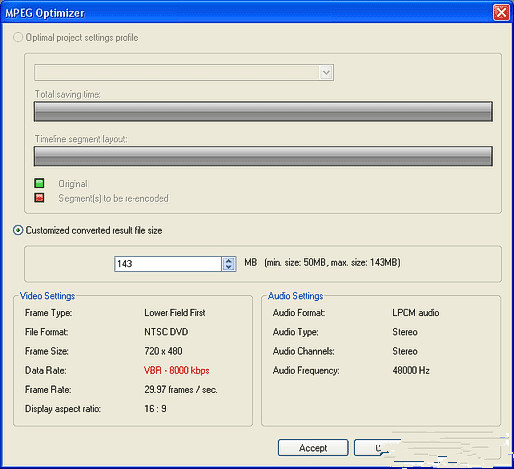This screenshot has height=469, width=514.
Task: Click the 48000 Hz audio frequency value
Action: tap(411, 370)
